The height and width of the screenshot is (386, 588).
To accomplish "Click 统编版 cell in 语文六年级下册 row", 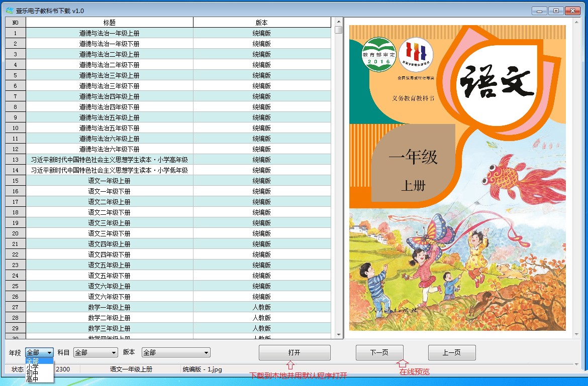I will (x=262, y=297).
